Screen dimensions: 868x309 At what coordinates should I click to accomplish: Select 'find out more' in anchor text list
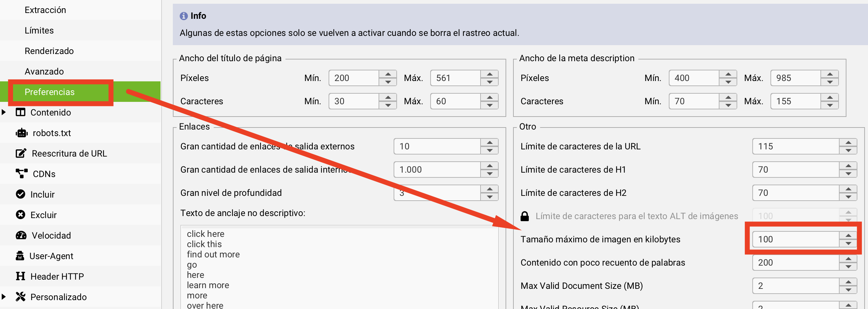pyautogui.click(x=213, y=254)
